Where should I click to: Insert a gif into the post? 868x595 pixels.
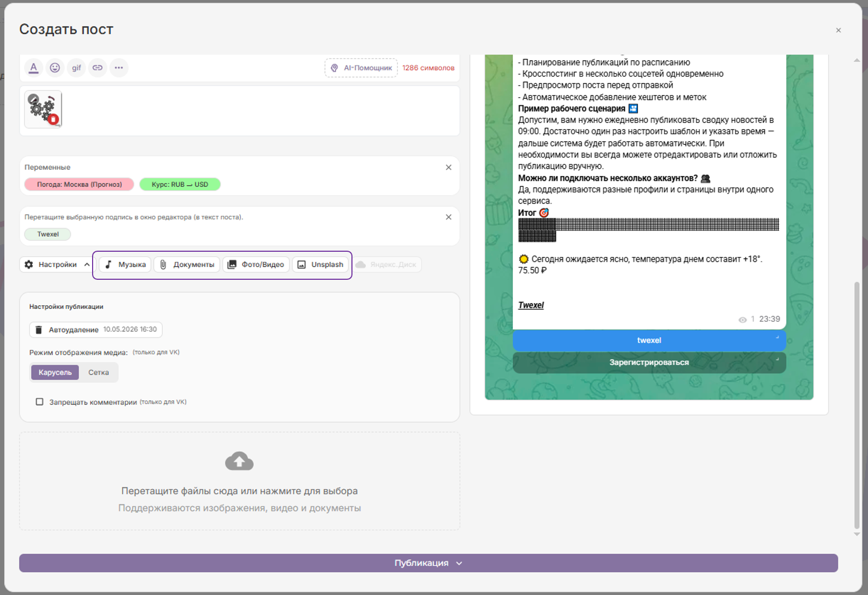[x=76, y=68]
